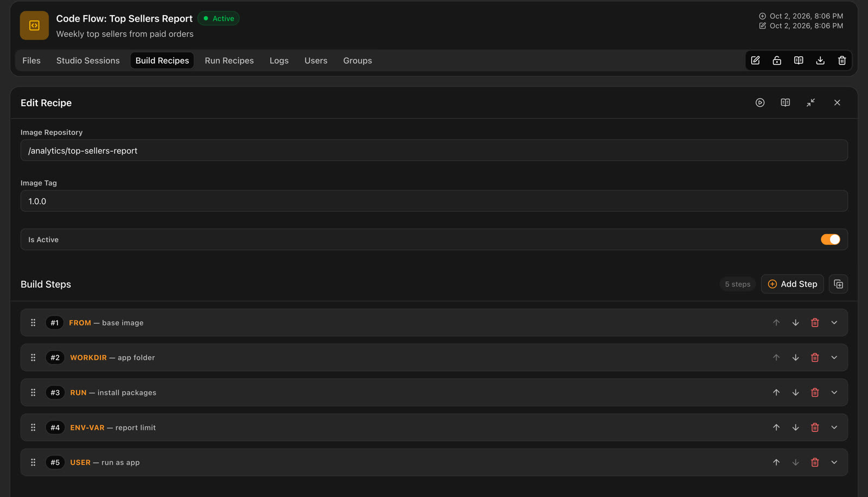This screenshot has height=497, width=868.
Task: Open the book icon in Edit Recipe header
Action: coord(785,102)
